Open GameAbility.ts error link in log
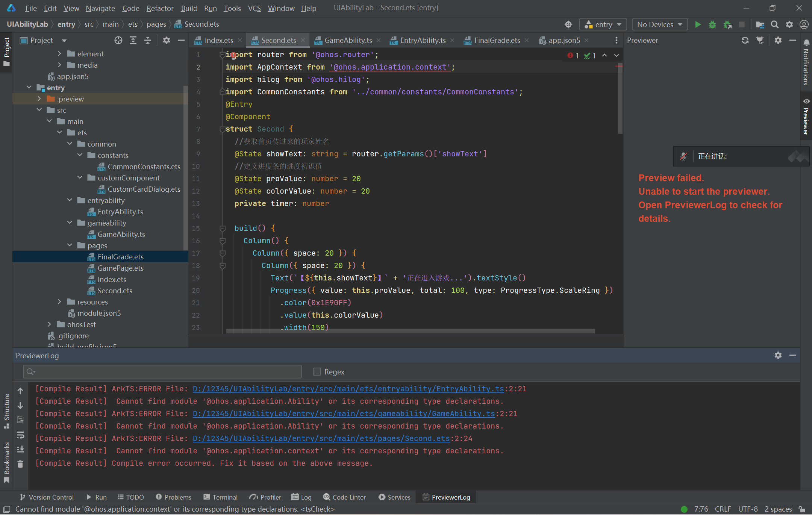The height and width of the screenshot is (515, 812). click(x=344, y=414)
